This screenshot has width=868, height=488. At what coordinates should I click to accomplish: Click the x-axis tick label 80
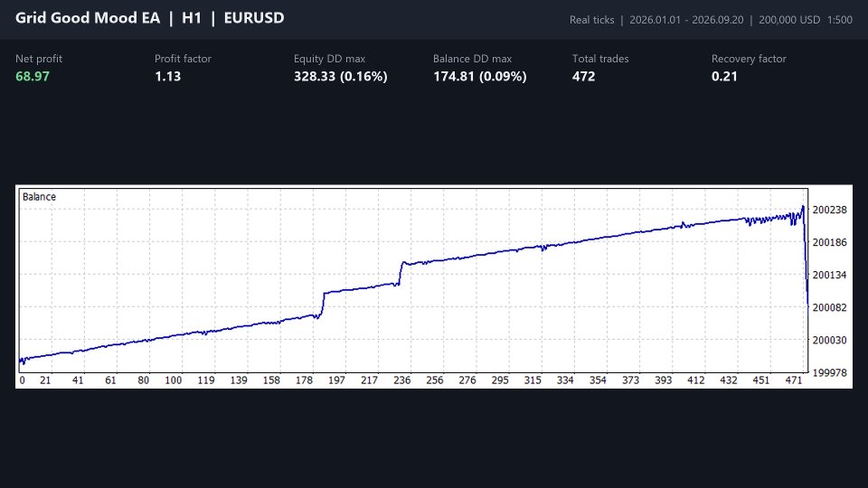pos(144,380)
